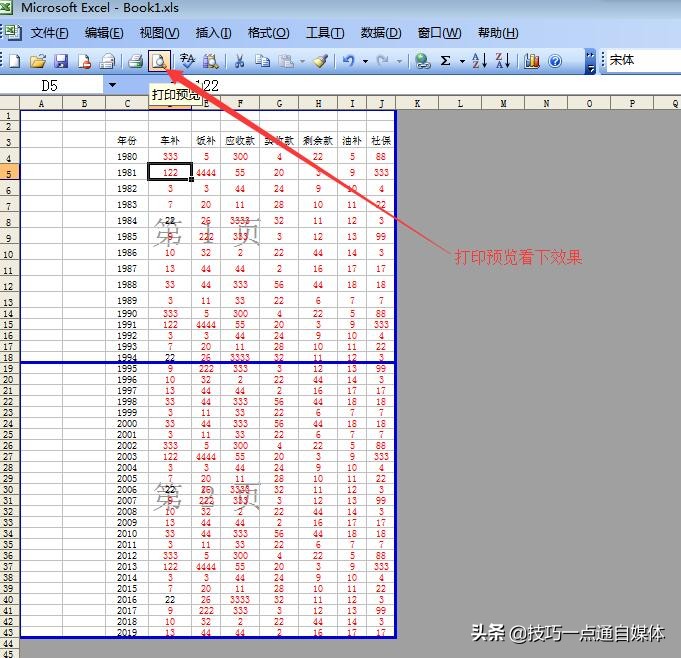Select column A header

pyautogui.click(x=41, y=103)
